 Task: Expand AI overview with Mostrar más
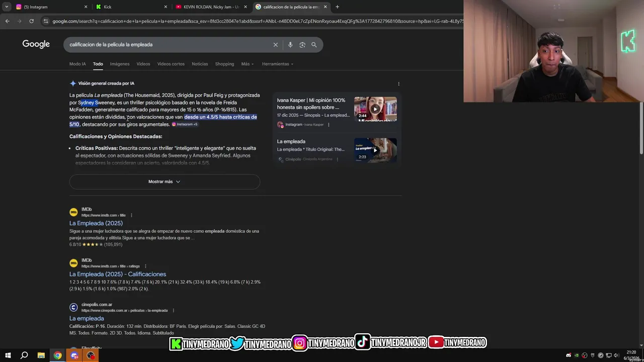click(x=165, y=182)
